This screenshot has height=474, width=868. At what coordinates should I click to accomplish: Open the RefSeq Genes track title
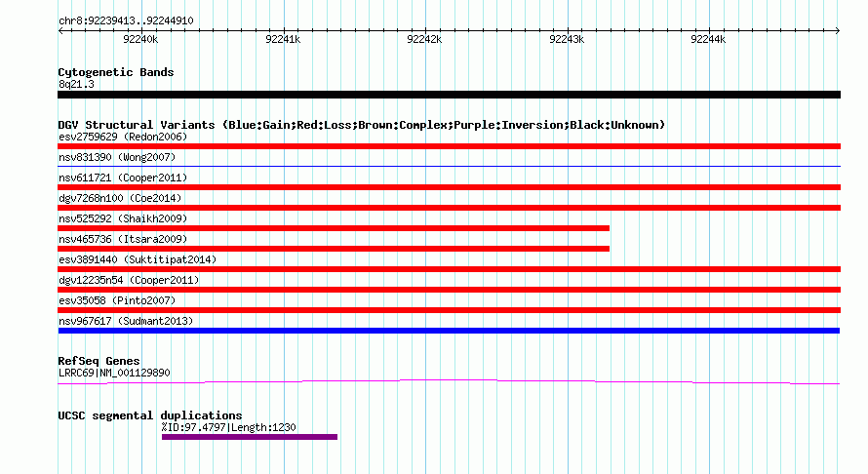click(x=99, y=361)
